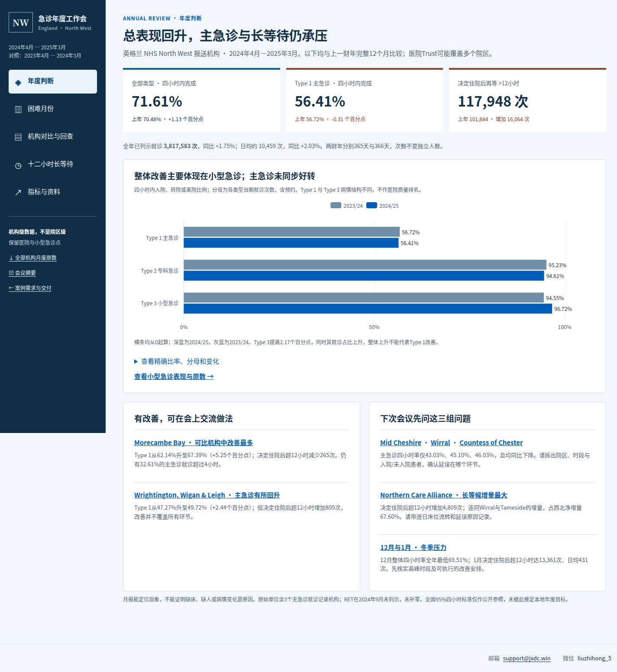Open the 12月与1月 冬季压力 link
This screenshot has height=672, width=617.
pyautogui.click(x=413, y=547)
